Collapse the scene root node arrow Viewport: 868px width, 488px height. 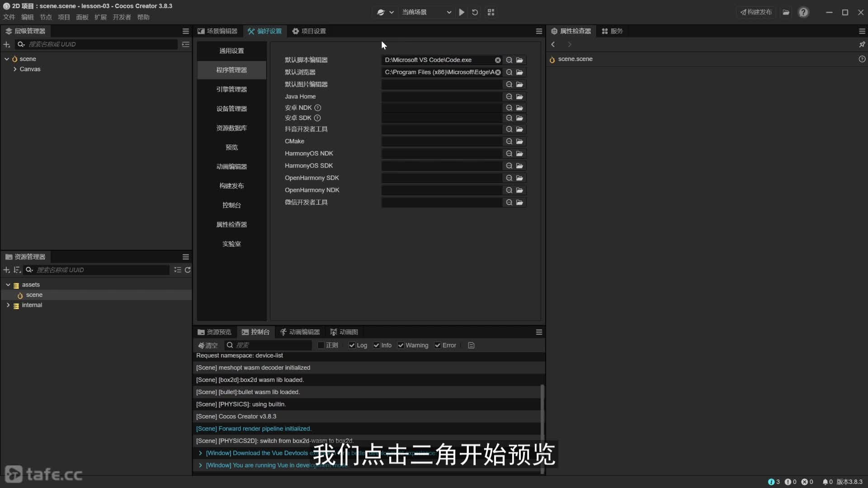7,59
